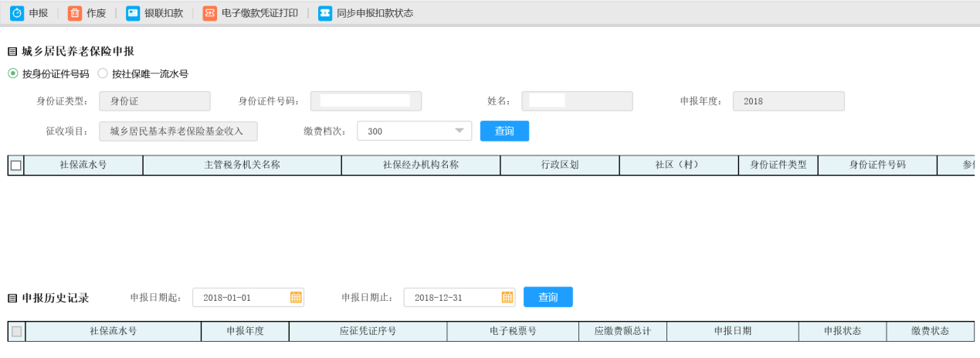The width and height of the screenshot is (980, 358).
Task: Click the 申报 clock icon in toolbar
Action: click(16, 13)
